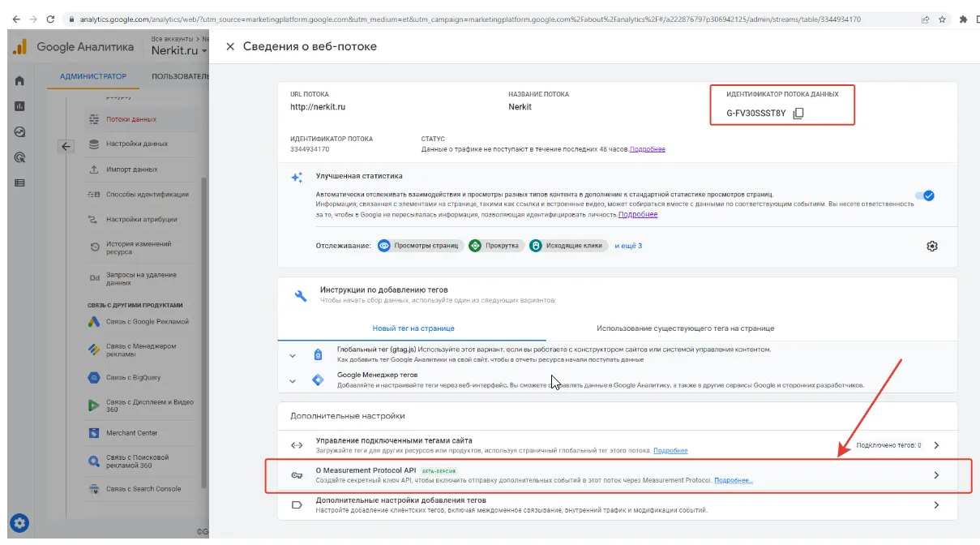Click the stream URL http://nerkit.ru
This screenshot has width=980, height=545.
point(318,106)
